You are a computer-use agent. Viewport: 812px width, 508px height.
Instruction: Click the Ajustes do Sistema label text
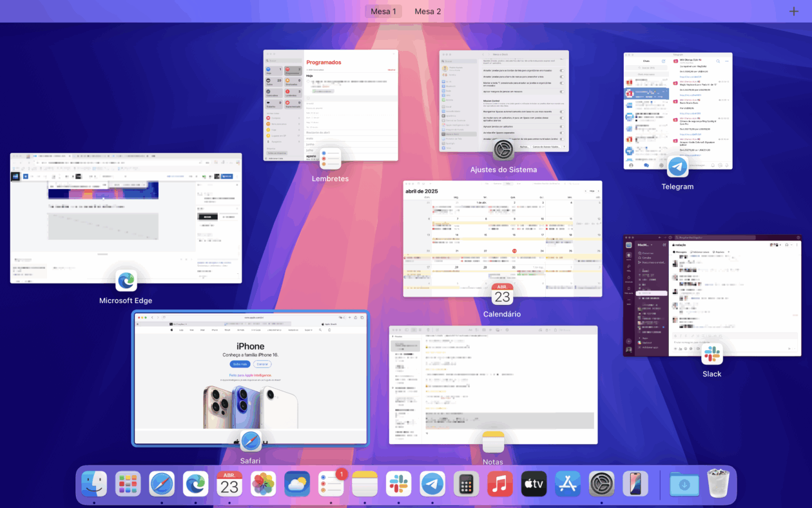[x=503, y=170]
